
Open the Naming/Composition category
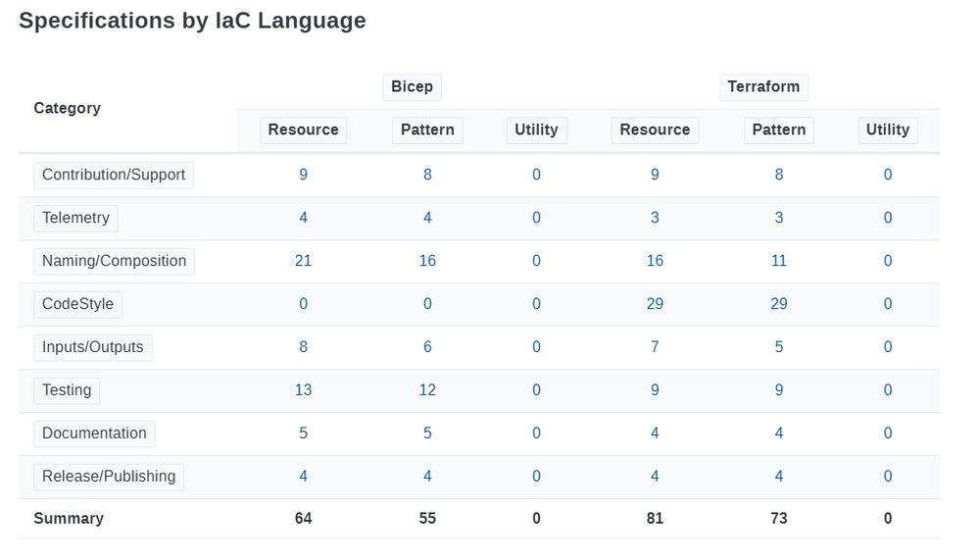coord(114,262)
